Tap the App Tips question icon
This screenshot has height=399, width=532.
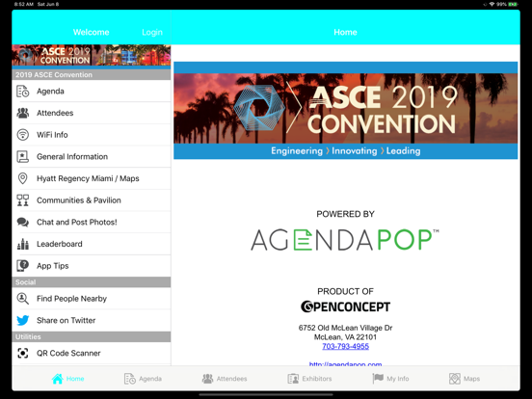tap(23, 266)
